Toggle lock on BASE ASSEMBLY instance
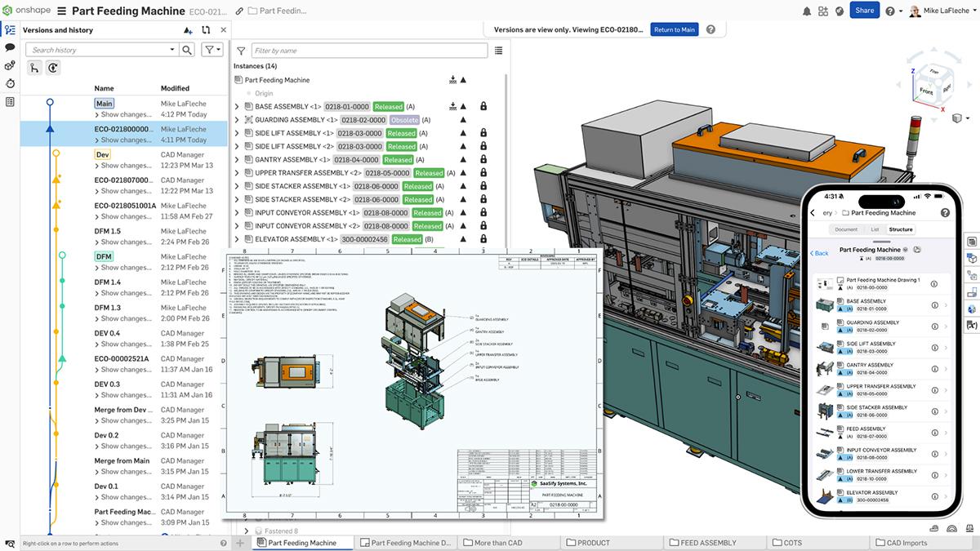 pyautogui.click(x=483, y=107)
